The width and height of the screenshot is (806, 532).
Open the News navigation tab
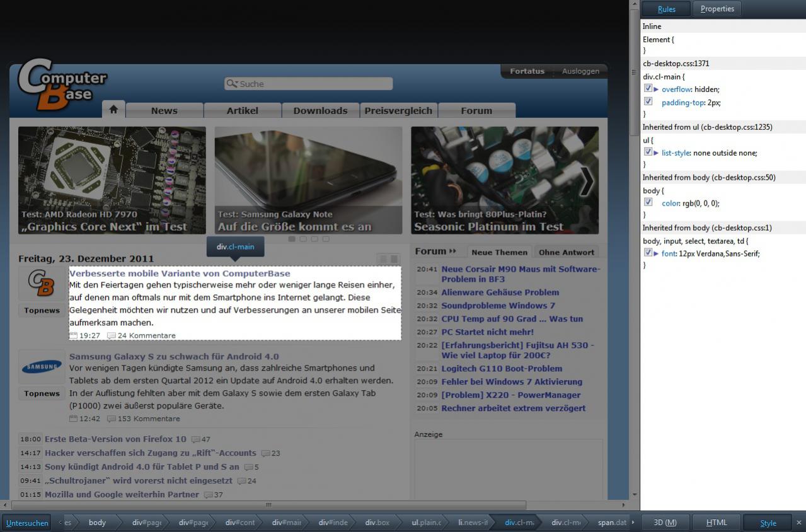[164, 110]
